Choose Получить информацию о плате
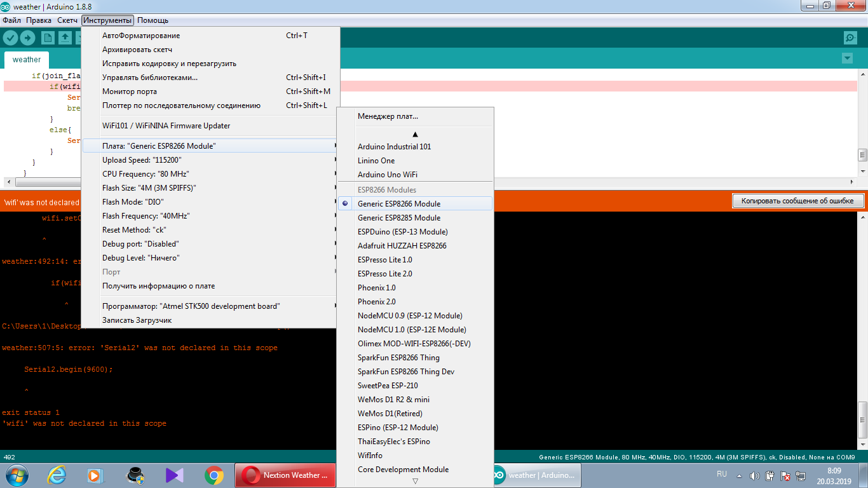Viewport: 868px width, 488px height. 210,286
